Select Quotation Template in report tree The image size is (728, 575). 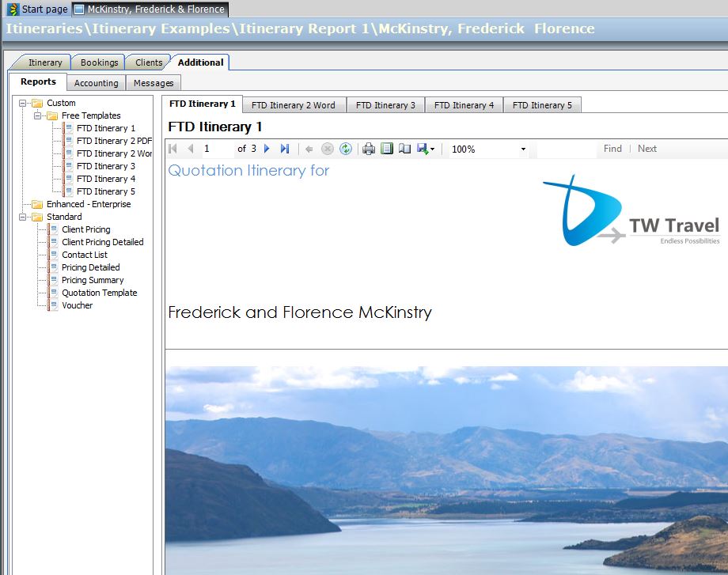(99, 293)
